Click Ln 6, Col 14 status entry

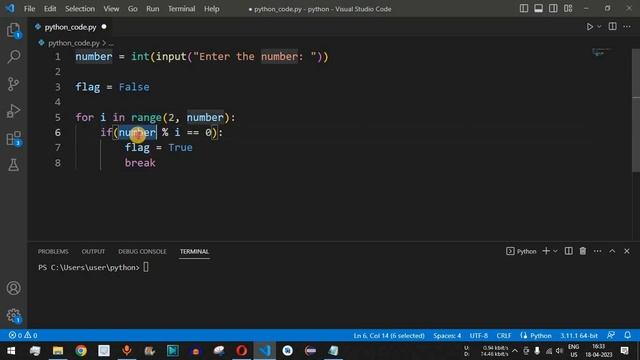pyautogui.click(x=389, y=336)
